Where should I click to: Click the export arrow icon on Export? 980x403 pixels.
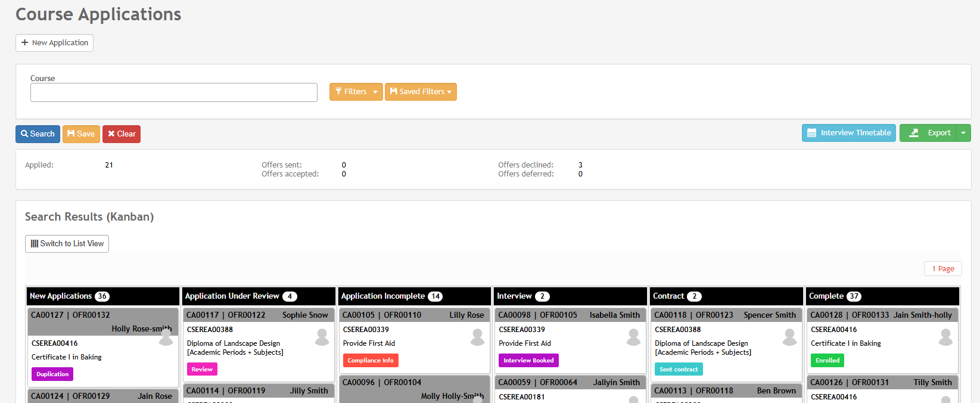point(914,133)
